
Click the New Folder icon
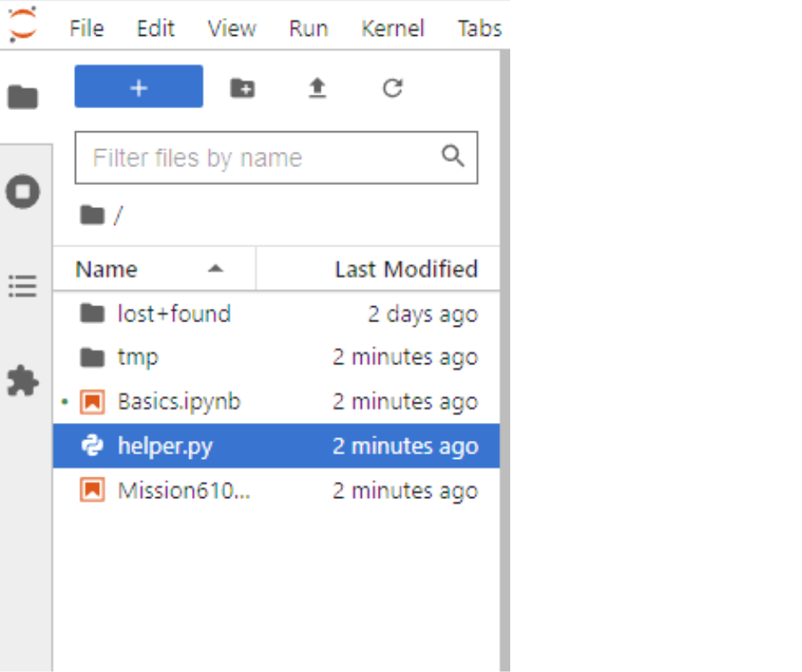242,88
